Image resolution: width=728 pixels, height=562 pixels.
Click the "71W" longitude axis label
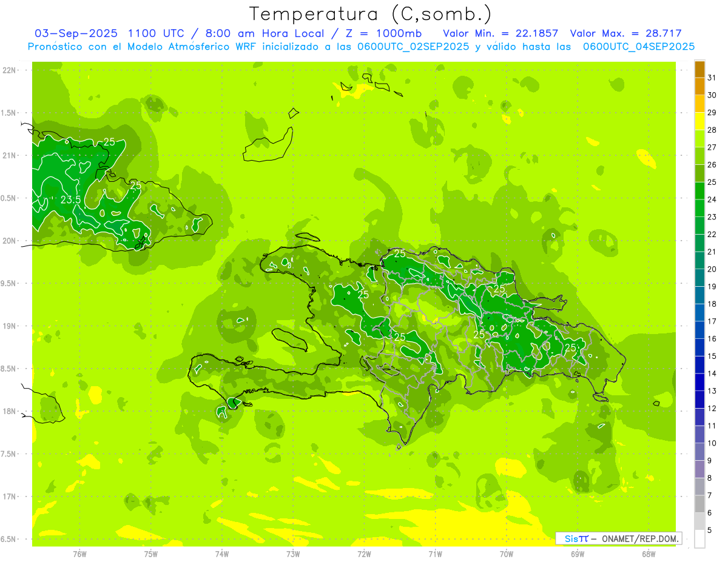[x=435, y=554]
